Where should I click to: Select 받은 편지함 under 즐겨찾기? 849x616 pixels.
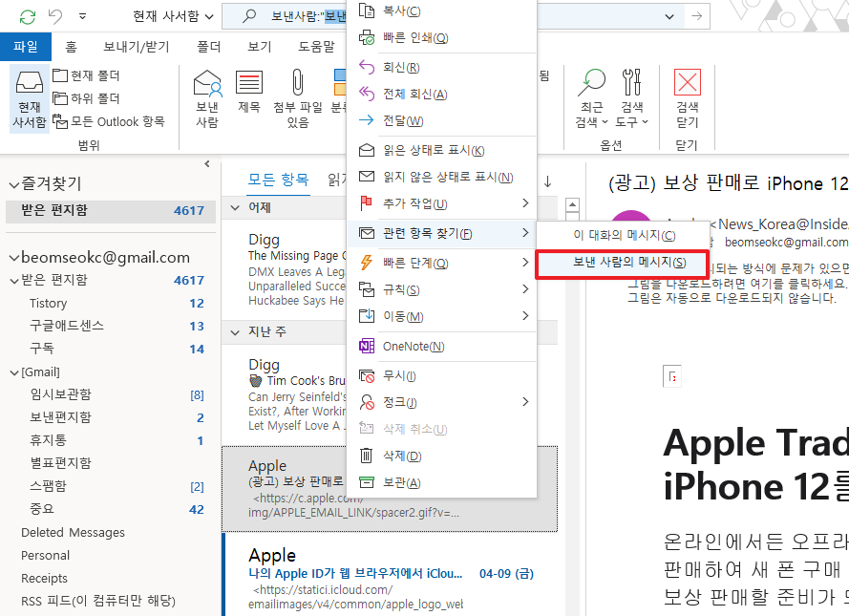click(x=111, y=210)
